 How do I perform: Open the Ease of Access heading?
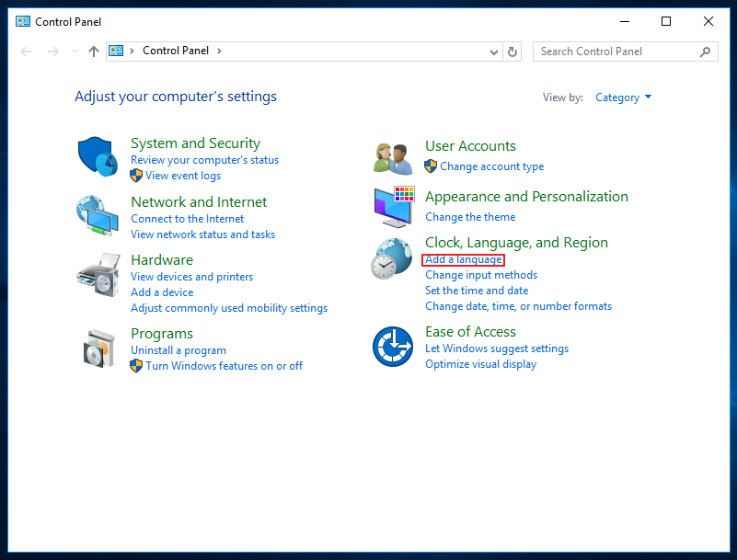[x=470, y=331]
